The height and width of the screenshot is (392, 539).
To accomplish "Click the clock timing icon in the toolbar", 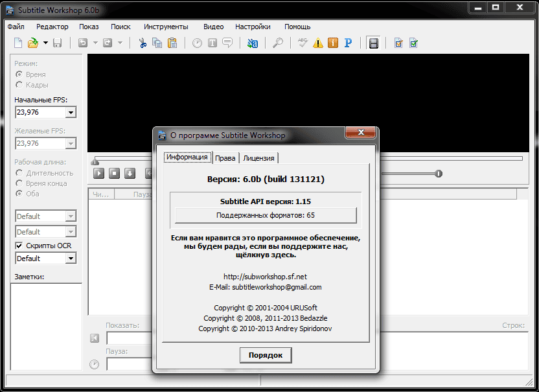I will (197, 43).
